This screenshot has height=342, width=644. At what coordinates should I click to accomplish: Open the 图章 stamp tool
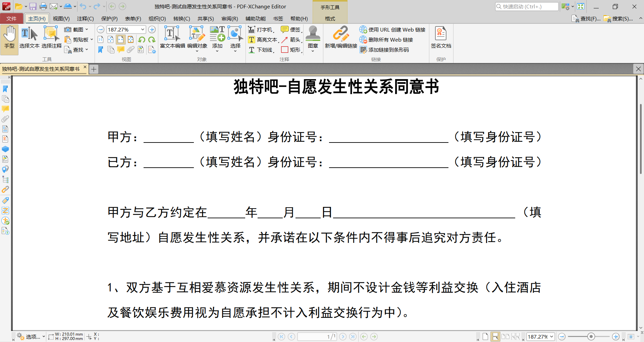[313, 37]
